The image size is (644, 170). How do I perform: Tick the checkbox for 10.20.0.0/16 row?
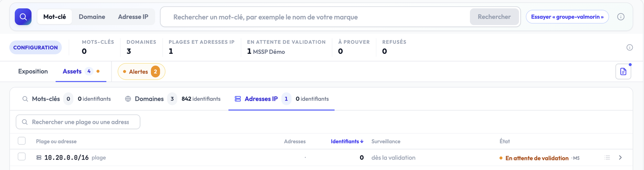click(22, 157)
